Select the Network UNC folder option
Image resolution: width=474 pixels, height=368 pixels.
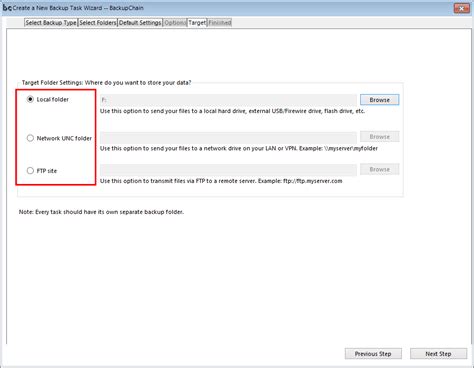pyautogui.click(x=30, y=138)
